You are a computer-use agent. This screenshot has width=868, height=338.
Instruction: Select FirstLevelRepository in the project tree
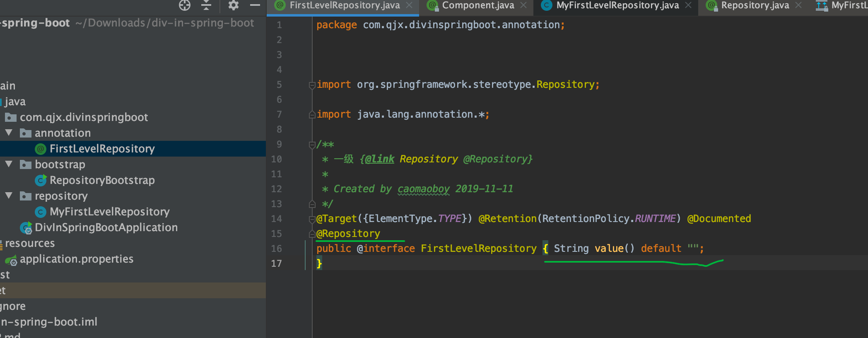coord(102,149)
